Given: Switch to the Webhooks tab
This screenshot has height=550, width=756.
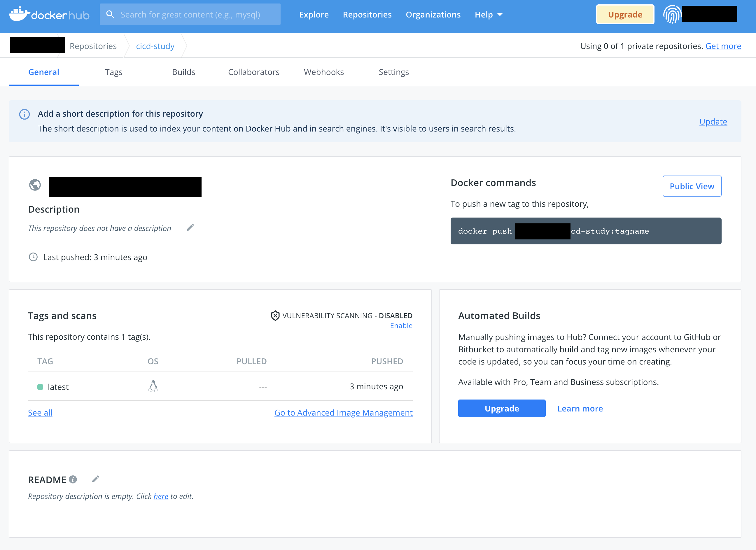Looking at the screenshot, I should 324,72.
